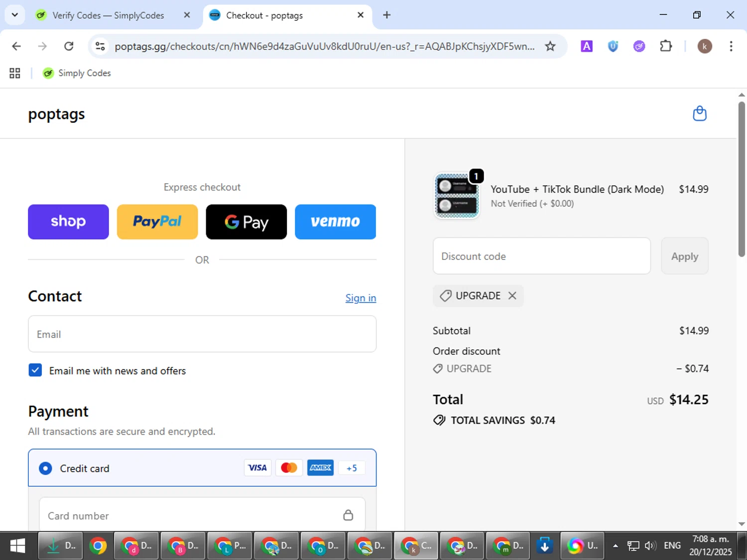Open the Chrome profile avatar k
The width and height of the screenshot is (747, 560).
pos(704,46)
